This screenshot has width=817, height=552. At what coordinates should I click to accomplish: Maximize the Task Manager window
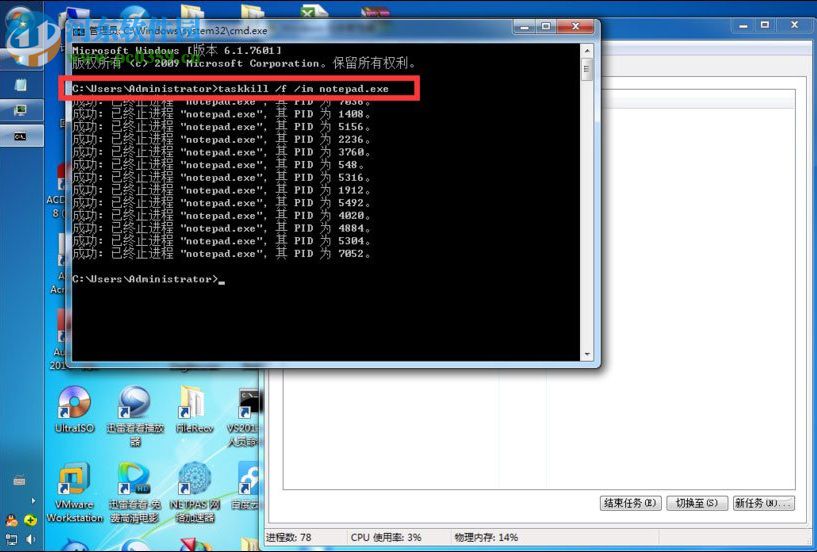pyautogui.click(x=765, y=25)
